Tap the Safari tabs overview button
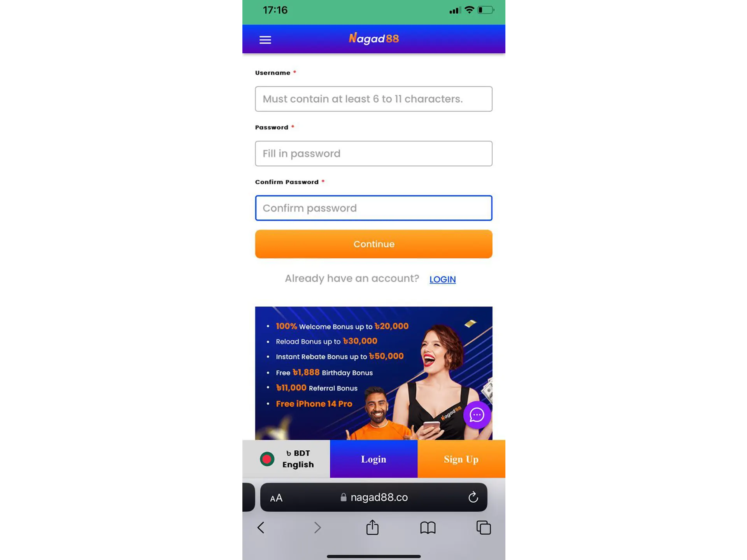This screenshot has height=560, width=747. click(x=484, y=528)
